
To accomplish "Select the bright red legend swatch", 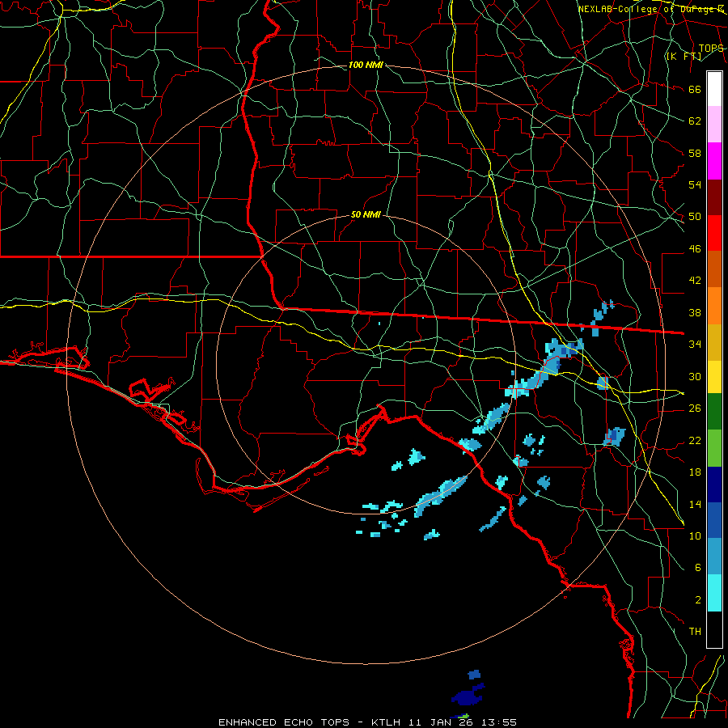I will coord(714,233).
